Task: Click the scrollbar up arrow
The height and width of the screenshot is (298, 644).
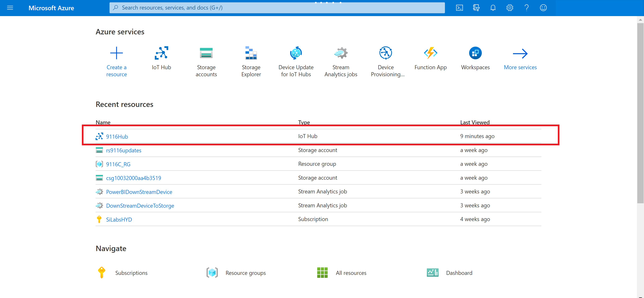Action: (640, 20)
